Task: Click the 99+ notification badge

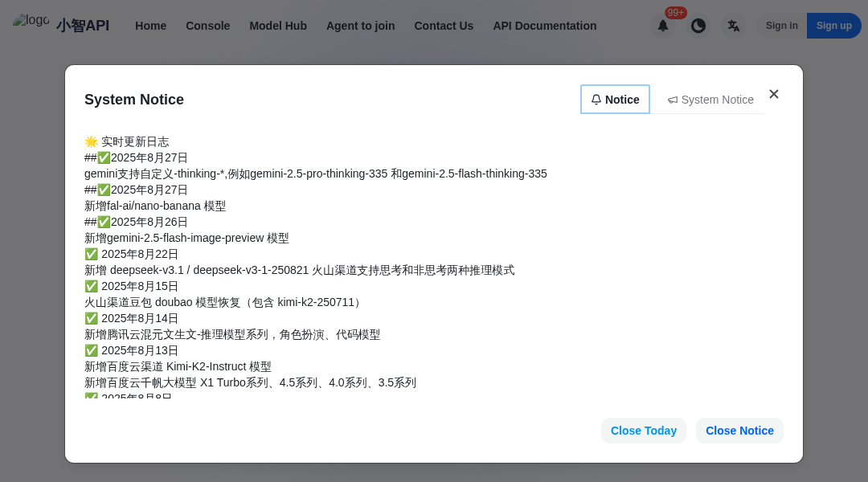Action: pyautogui.click(x=675, y=12)
